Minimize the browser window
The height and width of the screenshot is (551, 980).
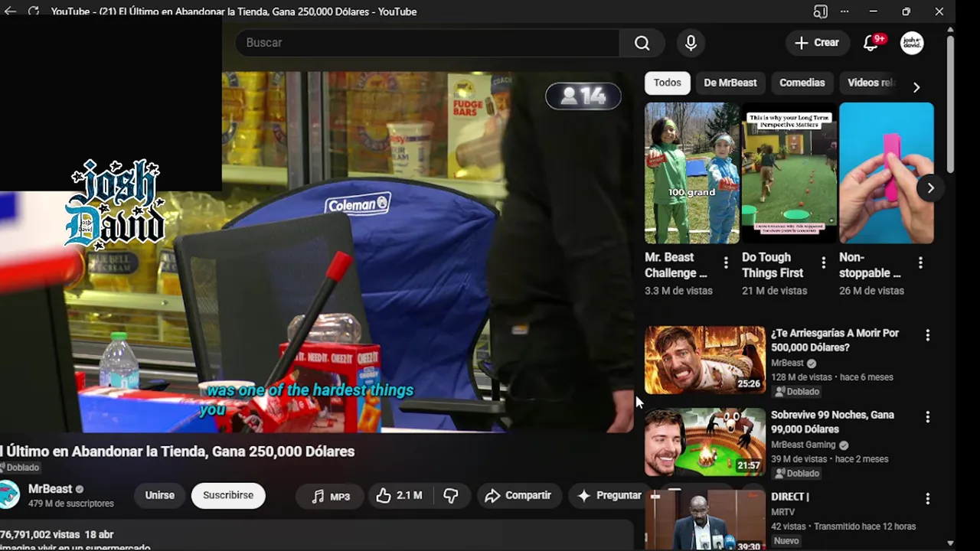tap(873, 11)
